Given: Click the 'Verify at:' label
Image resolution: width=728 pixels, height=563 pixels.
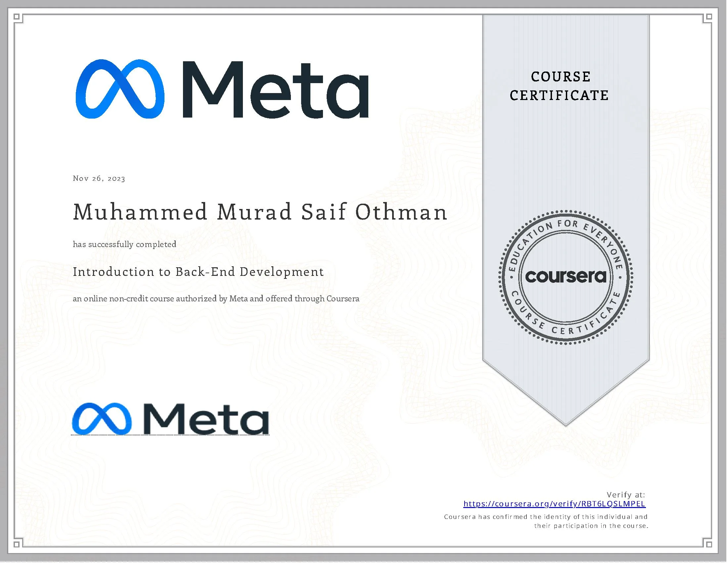Looking at the screenshot, I should (x=626, y=495).
